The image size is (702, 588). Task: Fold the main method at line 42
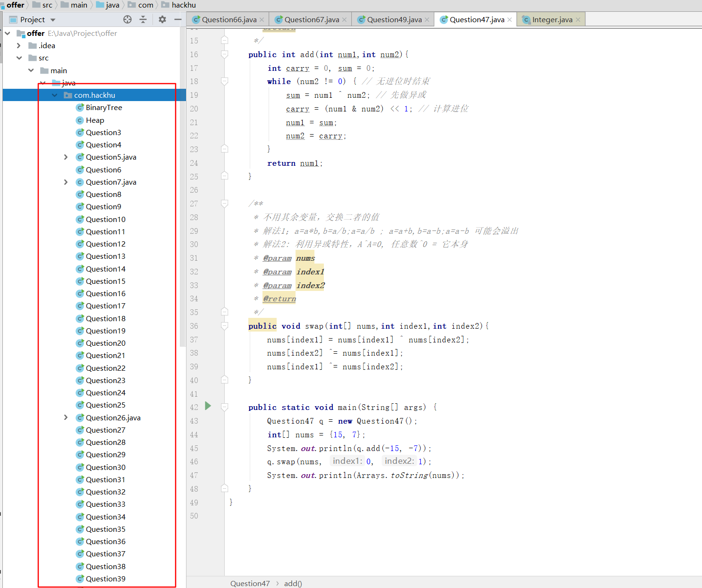225,407
